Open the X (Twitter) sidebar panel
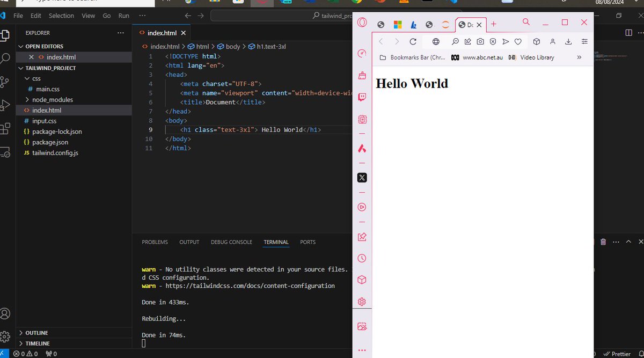This screenshot has height=358, width=644. point(362,178)
